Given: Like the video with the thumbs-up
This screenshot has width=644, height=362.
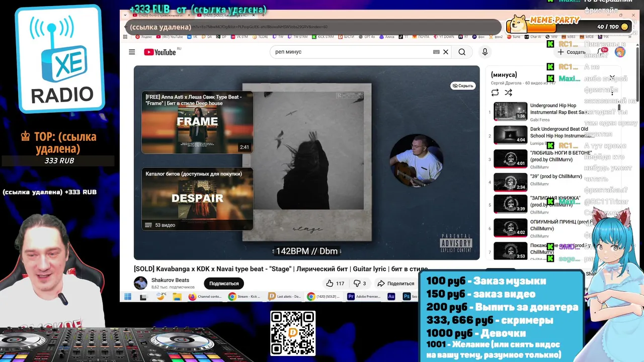Looking at the screenshot, I should 335,284.
